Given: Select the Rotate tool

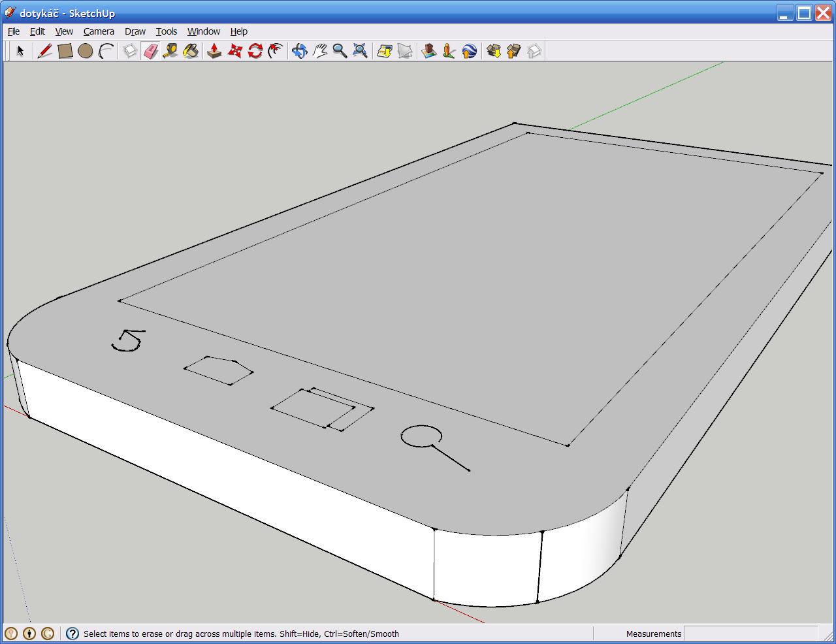Looking at the screenshot, I should click(255, 51).
